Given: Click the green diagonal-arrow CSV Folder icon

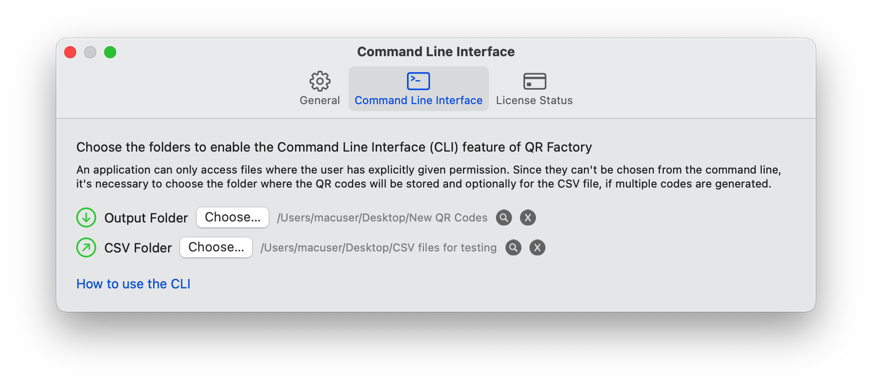Looking at the screenshot, I should (x=86, y=248).
